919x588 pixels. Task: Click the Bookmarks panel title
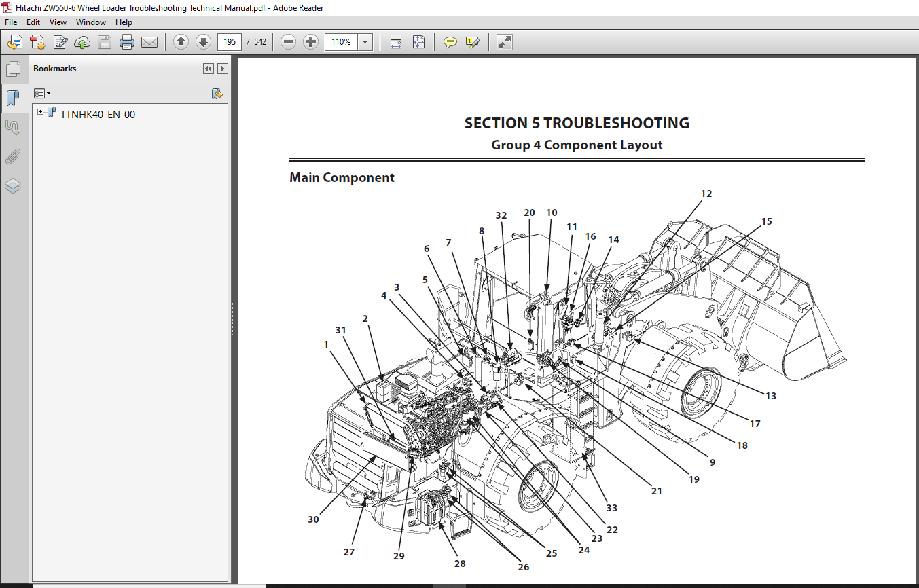55,69
